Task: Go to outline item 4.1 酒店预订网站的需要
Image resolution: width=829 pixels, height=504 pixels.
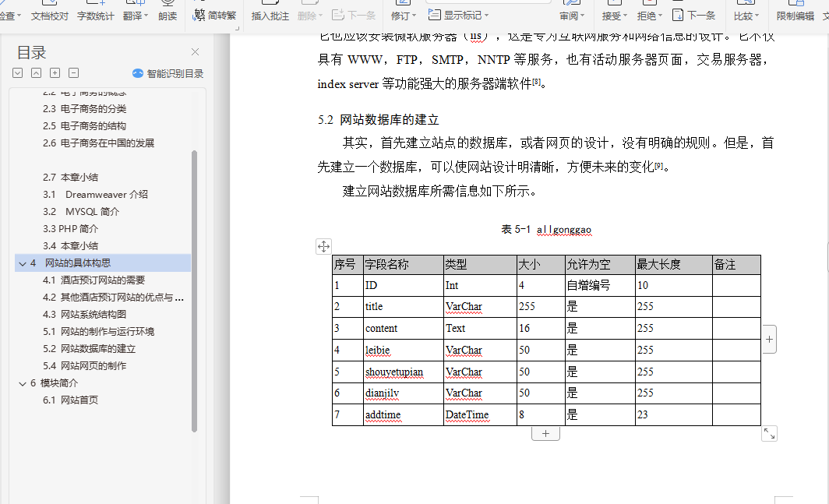Action: 93,280
